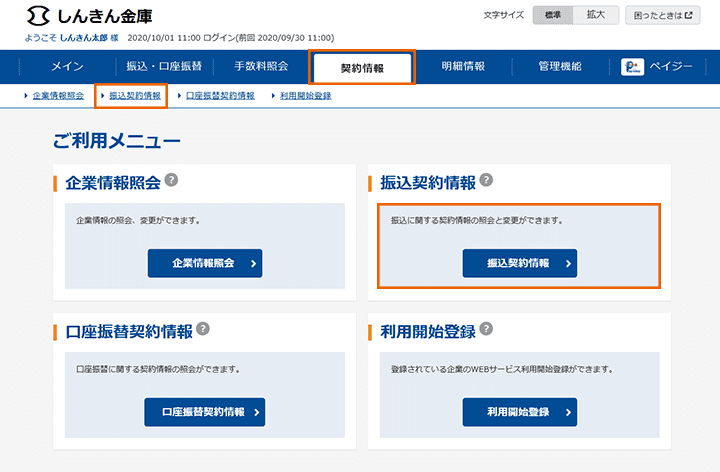Click help icon beside 振込契約情報 heading
This screenshot has width=720, height=472.
487,180
